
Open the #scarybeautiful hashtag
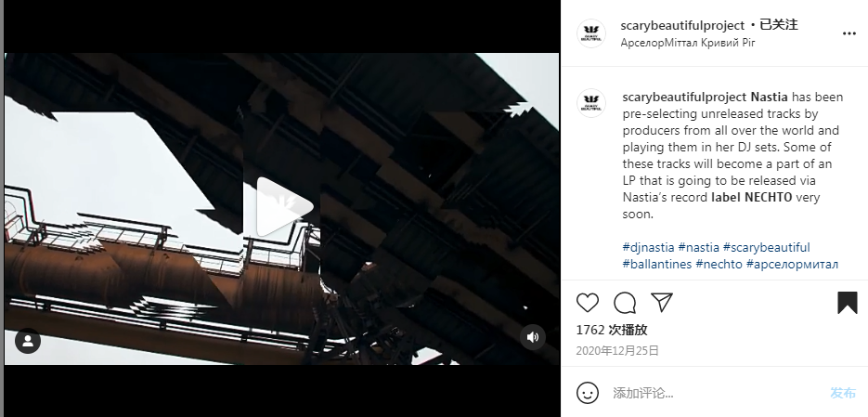click(766, 247)
